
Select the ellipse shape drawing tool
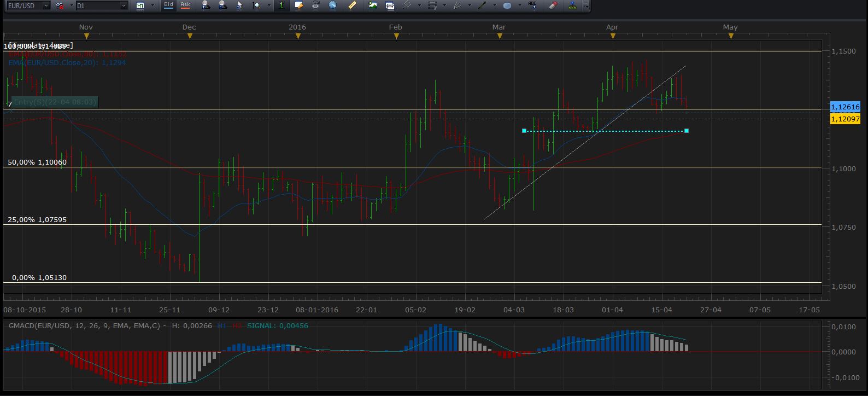point(507,5)
